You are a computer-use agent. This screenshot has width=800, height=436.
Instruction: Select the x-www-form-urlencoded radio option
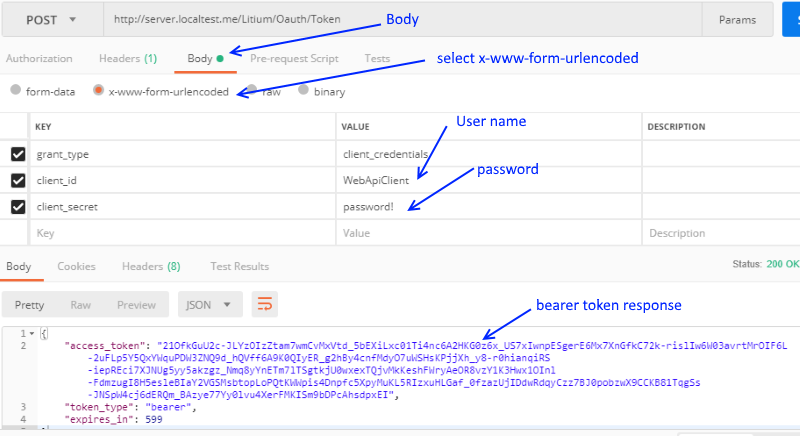[98, 90]
